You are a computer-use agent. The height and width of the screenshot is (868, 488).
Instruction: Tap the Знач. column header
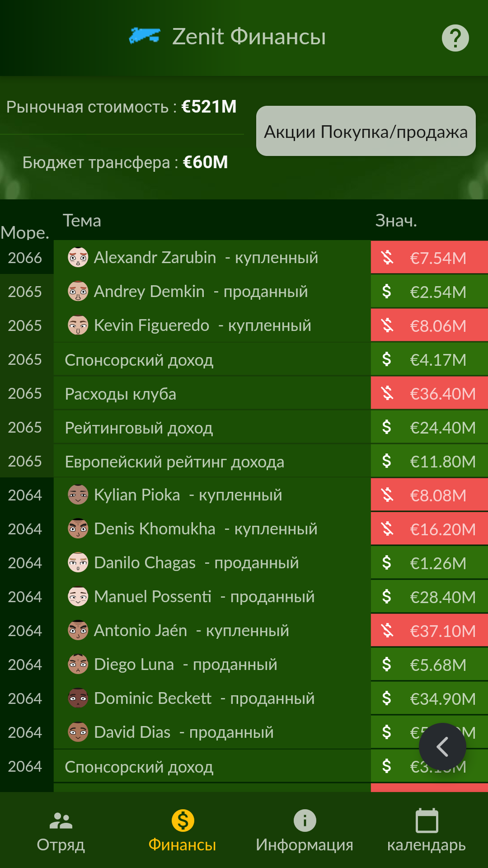(x=396, y=221)
